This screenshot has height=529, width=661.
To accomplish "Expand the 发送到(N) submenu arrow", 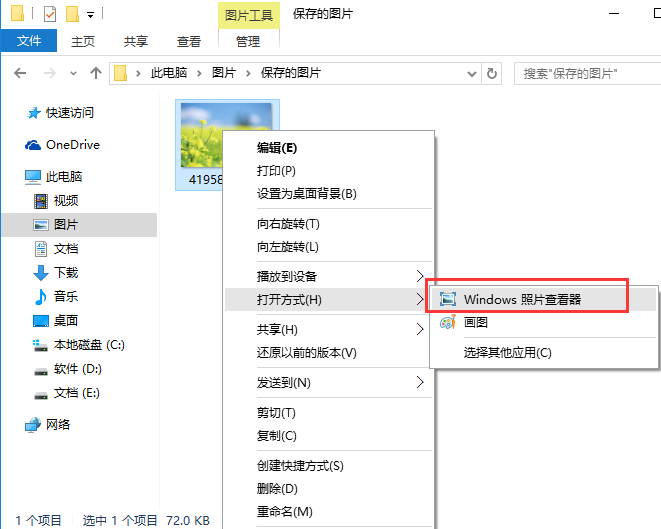I will click(x=420, y=382).
